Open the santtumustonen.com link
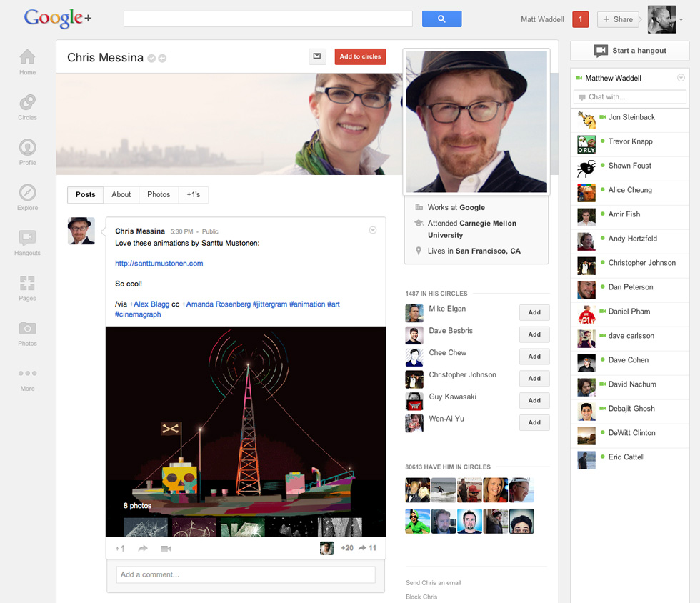Screen dimensions: 700x603 (x=159, y=263)
